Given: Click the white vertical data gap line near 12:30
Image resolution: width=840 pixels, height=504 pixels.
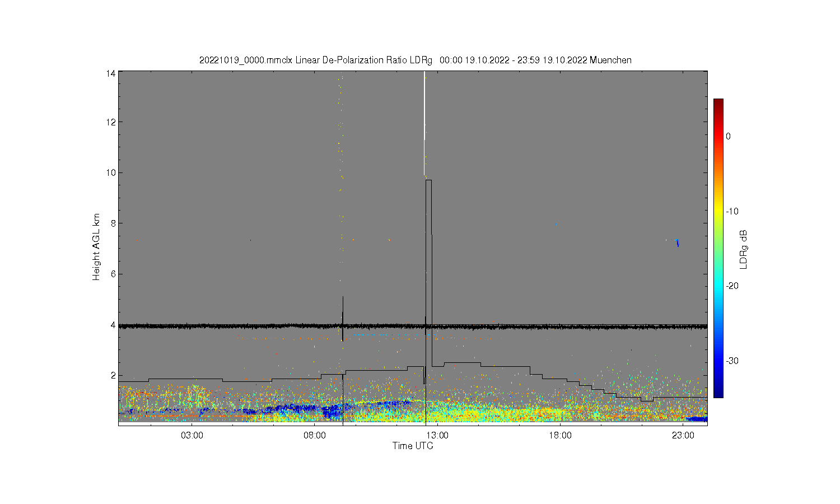Looking at the screenshot, I should (424, 123).
